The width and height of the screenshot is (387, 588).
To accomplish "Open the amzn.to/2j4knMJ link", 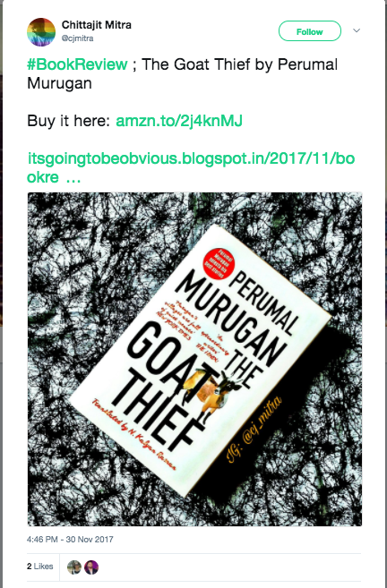I will [x=179, y=121].
